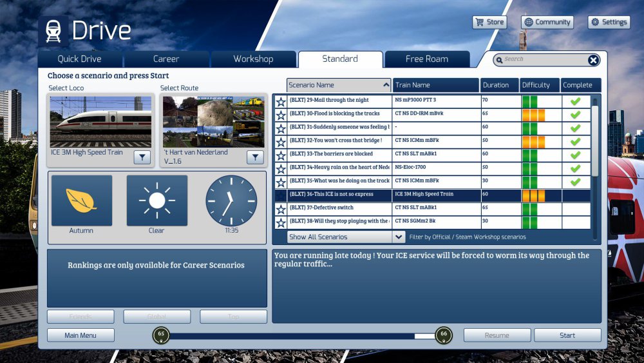Open the Community globe button
The width and height of the screenshot is (644, 363).
tap(547, 22)
